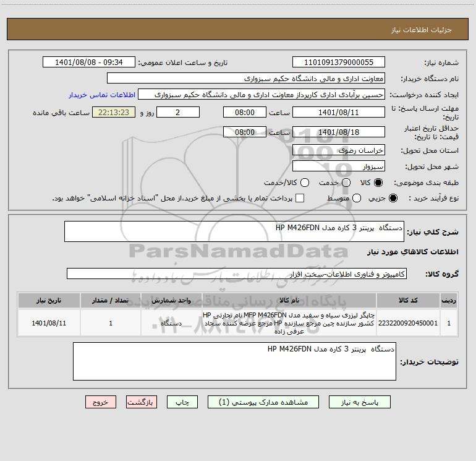Click the response deadline time 08:00 field

point(245,112)
